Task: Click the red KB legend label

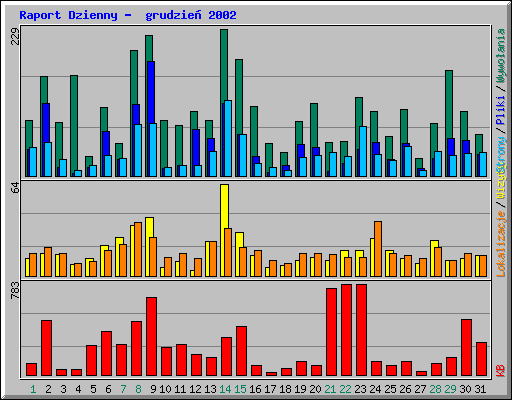Action: pos(501,371)
